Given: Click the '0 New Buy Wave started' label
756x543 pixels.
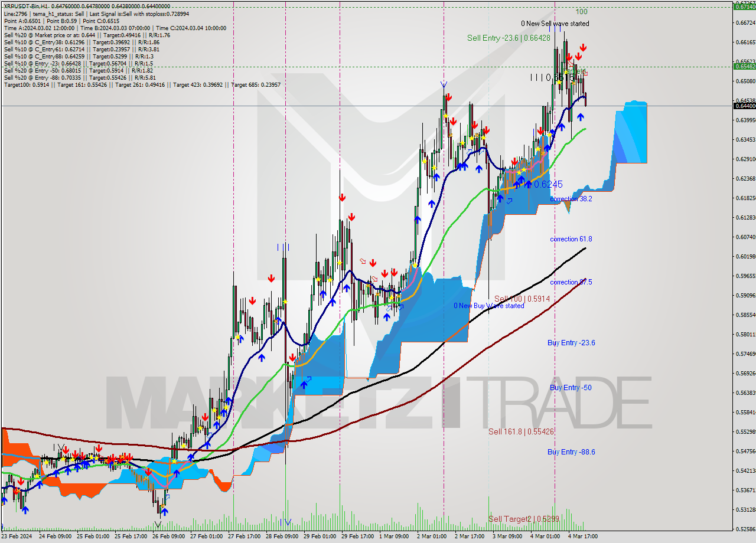Looking at the screenshot, I should coord(488,306).
